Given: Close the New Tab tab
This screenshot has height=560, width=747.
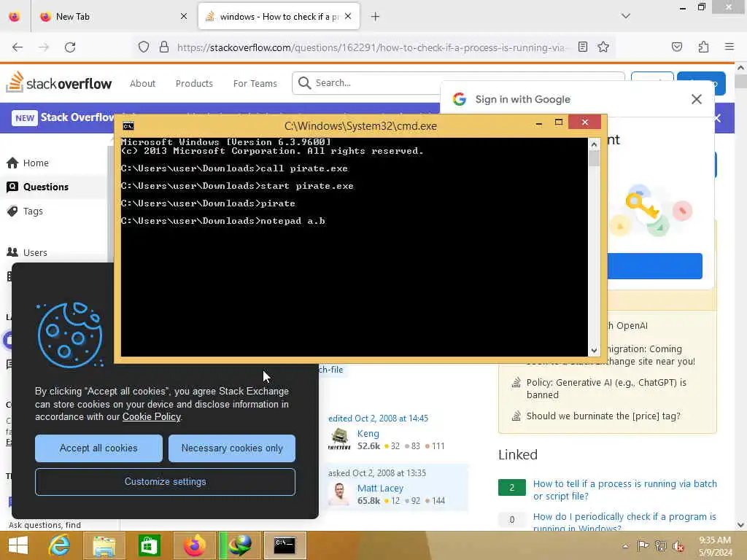Looking at the screenshot, I should (x=184, y=17).
